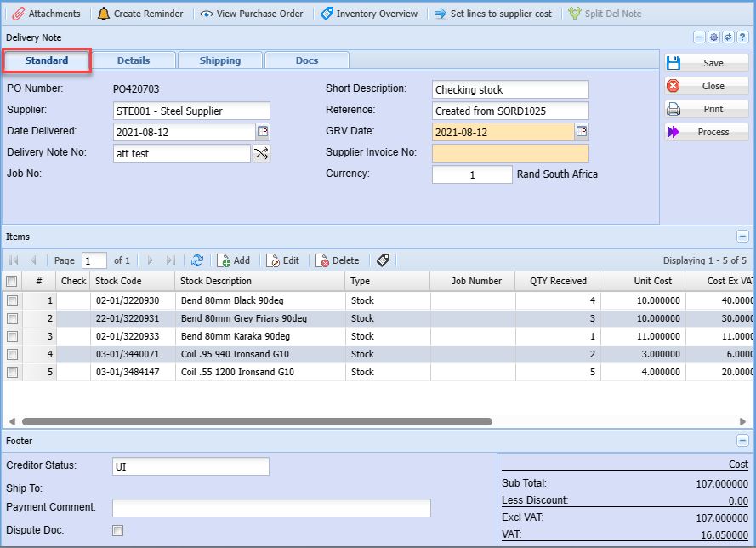Image resolution: width=756 pixels, height=548 pixels.
Task: Open the GRV Date calendar picker
Action: 582,132
